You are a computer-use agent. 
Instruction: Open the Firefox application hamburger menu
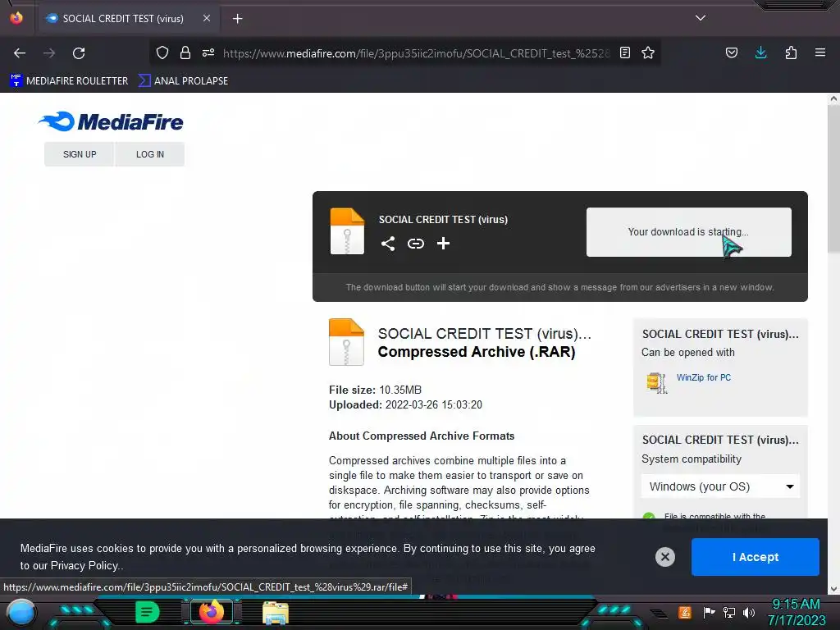820,52
